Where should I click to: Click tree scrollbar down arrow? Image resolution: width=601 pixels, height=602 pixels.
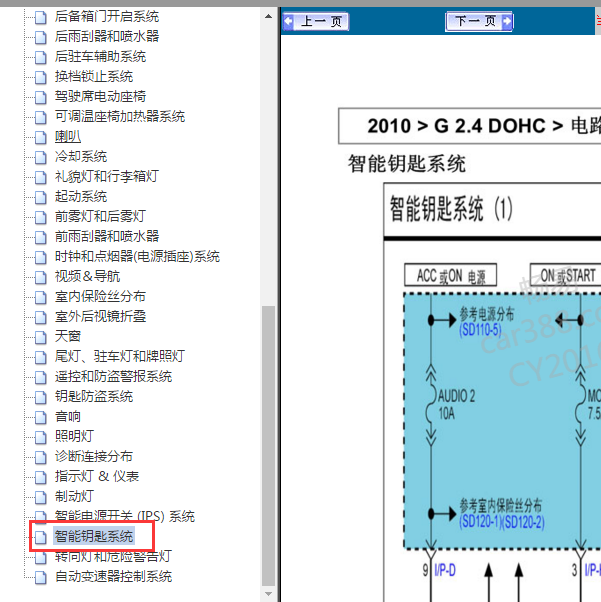[x=268, y=594]
